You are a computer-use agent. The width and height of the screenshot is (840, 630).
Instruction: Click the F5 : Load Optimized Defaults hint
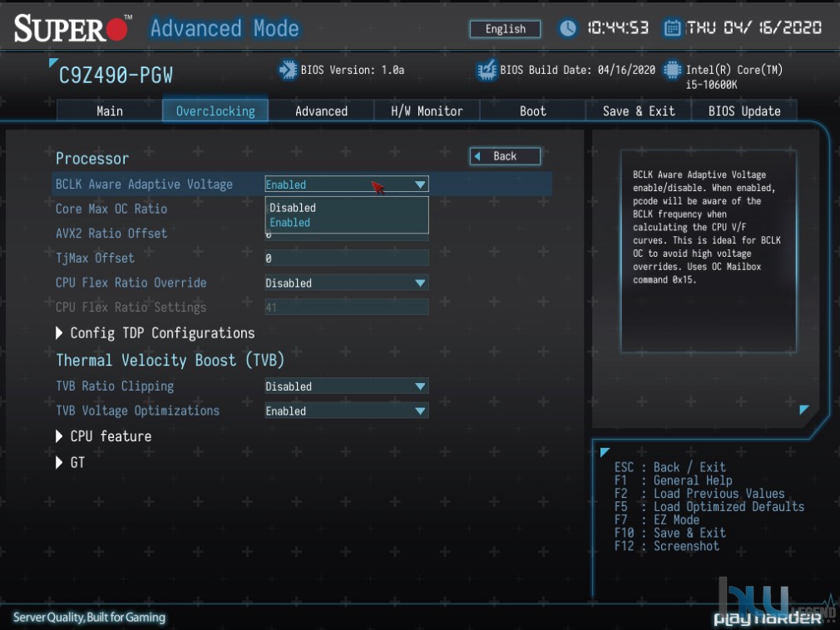tap(709, 506)
